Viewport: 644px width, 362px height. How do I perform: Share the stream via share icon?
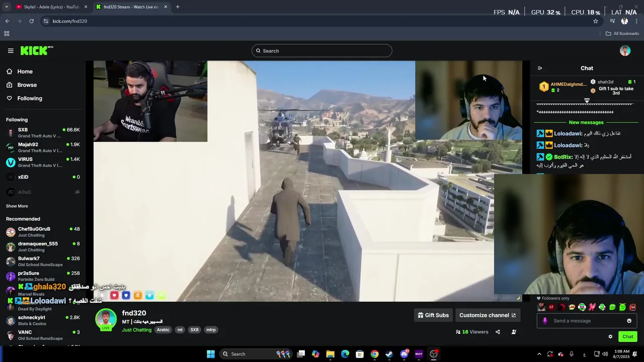[x=498, y=332]
